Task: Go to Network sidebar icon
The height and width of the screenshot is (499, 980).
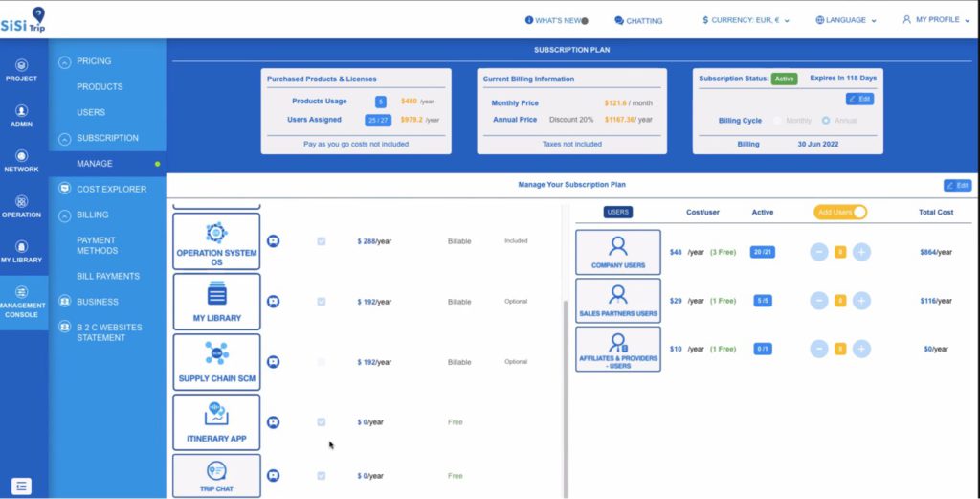Action: (x=22, y=161)
